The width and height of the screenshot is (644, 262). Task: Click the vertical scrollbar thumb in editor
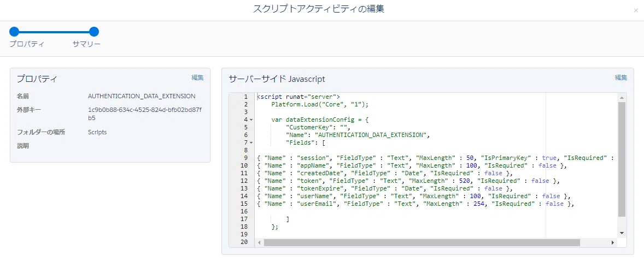pyautogui.click(x=622, y=159)
